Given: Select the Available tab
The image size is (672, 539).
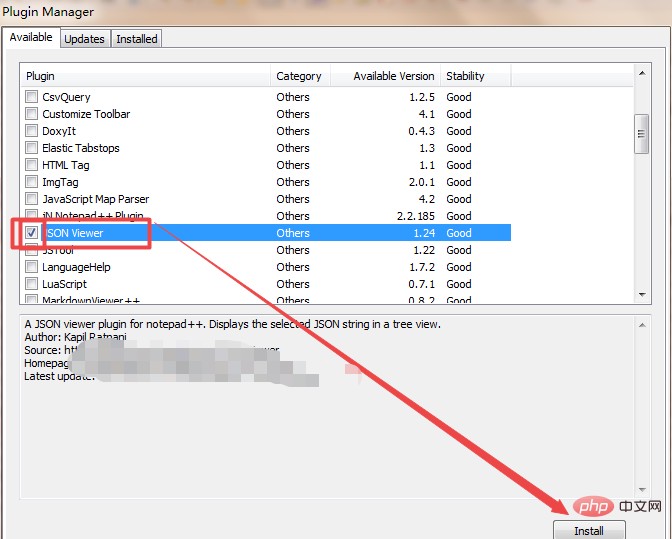Looking at the screenshot, I should (31, 38).
